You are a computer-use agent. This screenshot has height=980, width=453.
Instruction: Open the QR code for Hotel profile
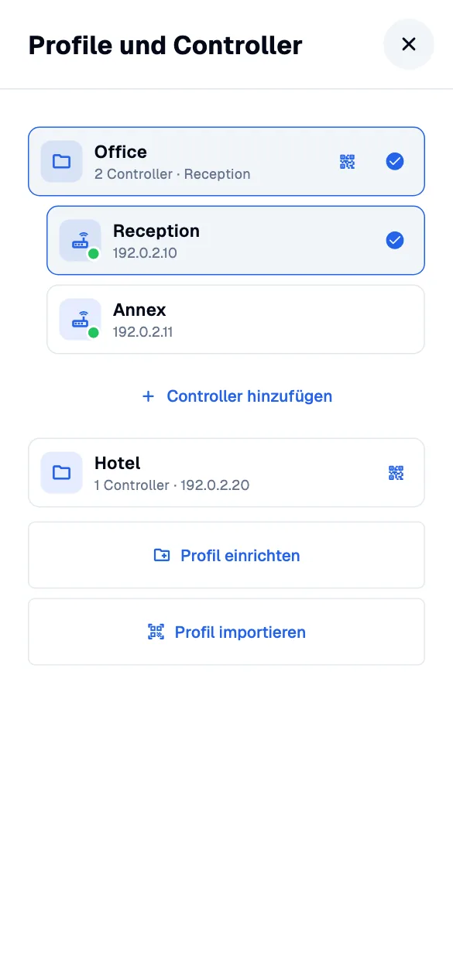pyautogui.click(x=396, y=473)
